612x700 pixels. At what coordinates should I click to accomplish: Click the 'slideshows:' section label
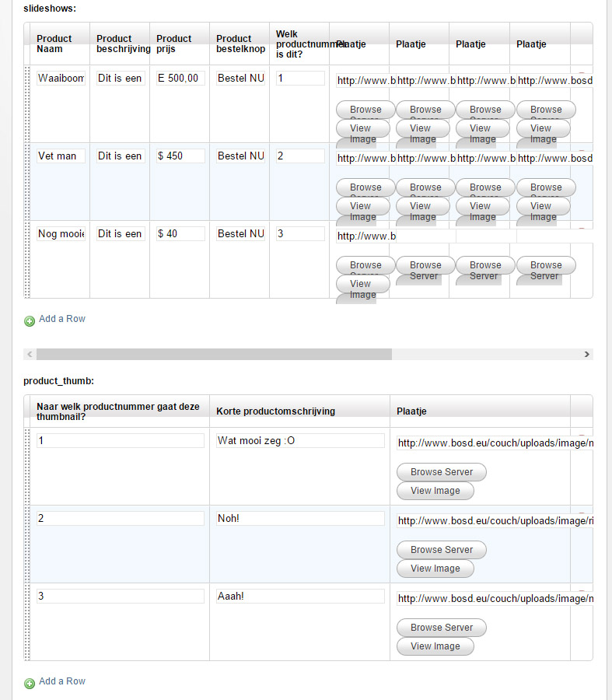point(50,9)
